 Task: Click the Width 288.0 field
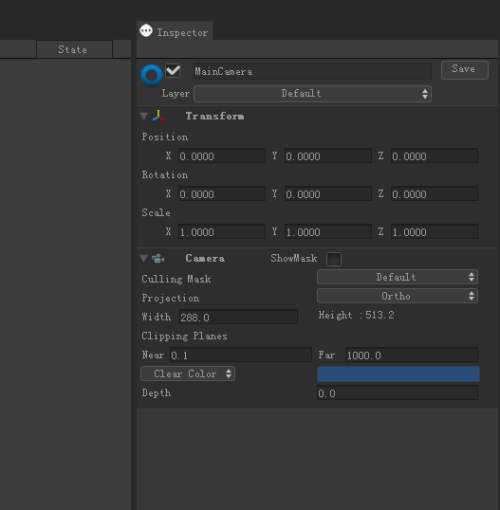pos(238,317)
